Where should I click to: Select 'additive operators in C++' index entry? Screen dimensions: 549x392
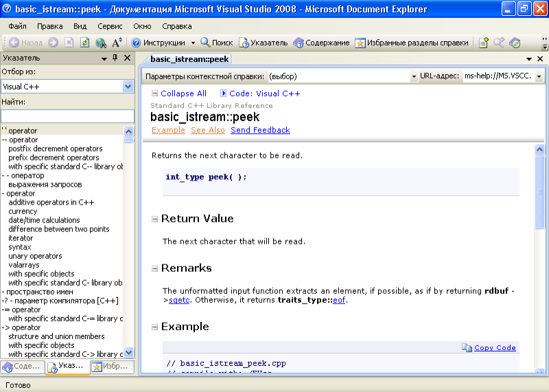(x=51, y=203)
